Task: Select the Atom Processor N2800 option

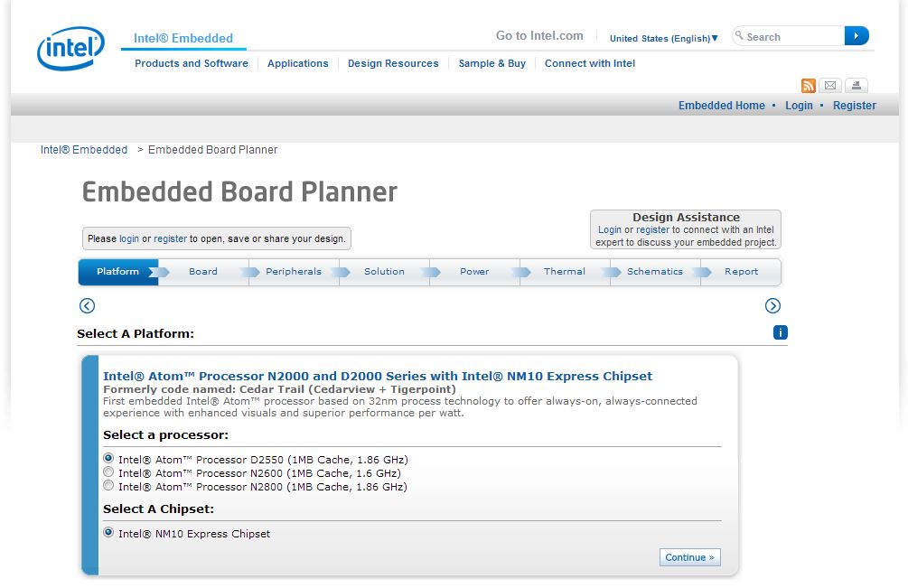Action: tap(108, 484)
